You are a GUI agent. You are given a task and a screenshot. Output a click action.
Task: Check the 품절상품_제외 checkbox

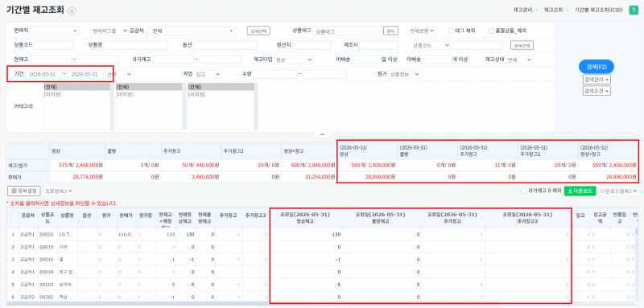491,31
